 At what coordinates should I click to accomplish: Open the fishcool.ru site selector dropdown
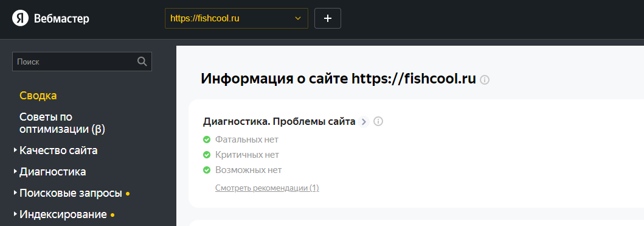[236, 18]
